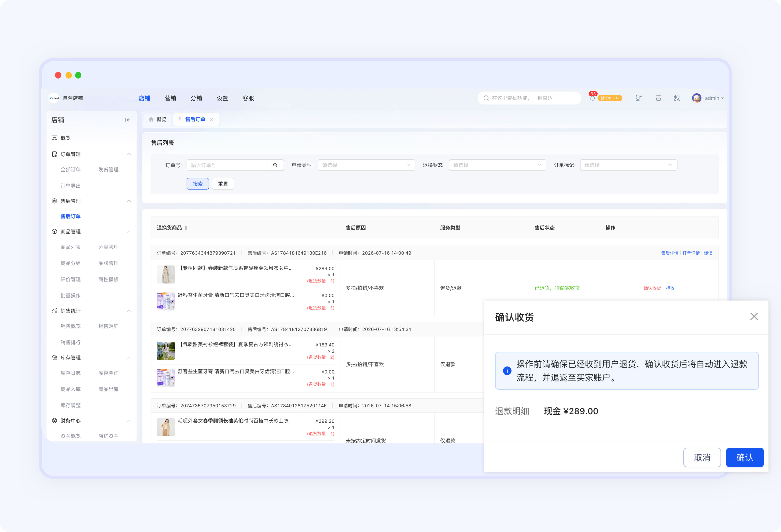Collapse the 库存管理 menu group
The height and width of the screenshot is (532, 781).
pyautogui.click(x=129, y=358)
